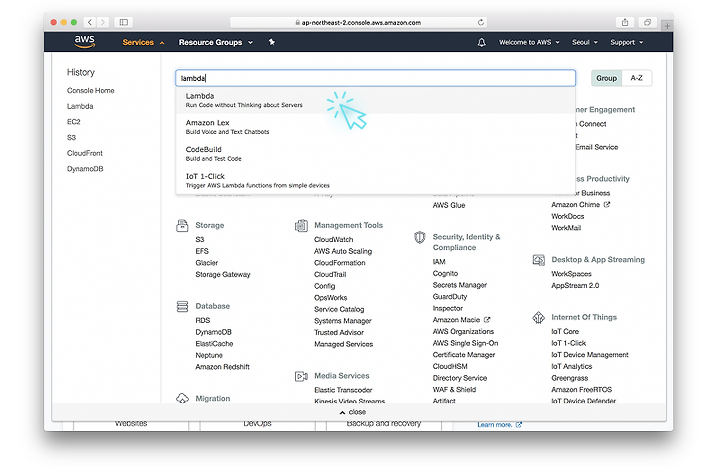The height and width of the screenshot is (467, 720).
Task: Open CloudTrail service
Action: click(x=330, y=274)
